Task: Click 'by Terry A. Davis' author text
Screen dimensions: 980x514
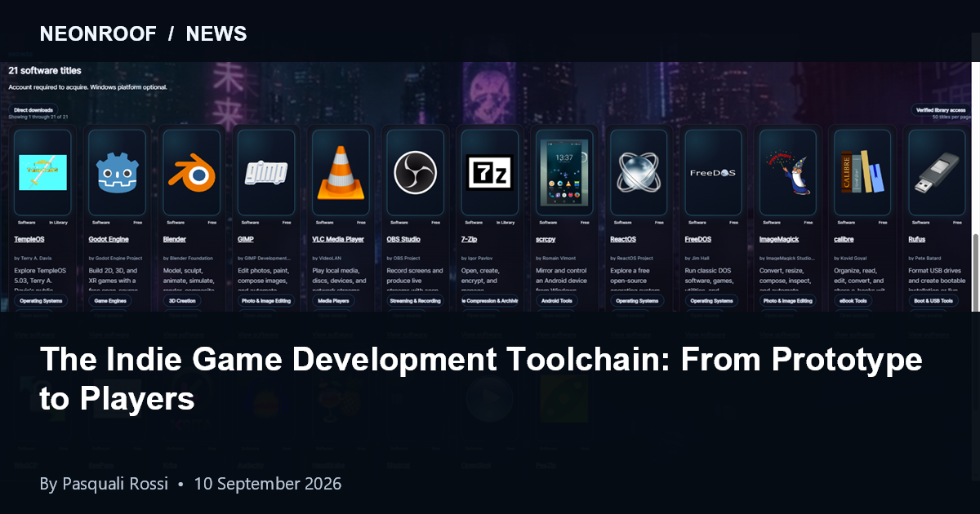Action: [34, 258]
